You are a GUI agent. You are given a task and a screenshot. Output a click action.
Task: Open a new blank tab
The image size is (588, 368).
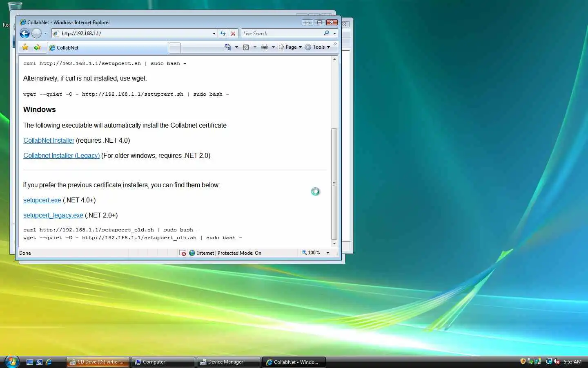[x=175, y=48]
